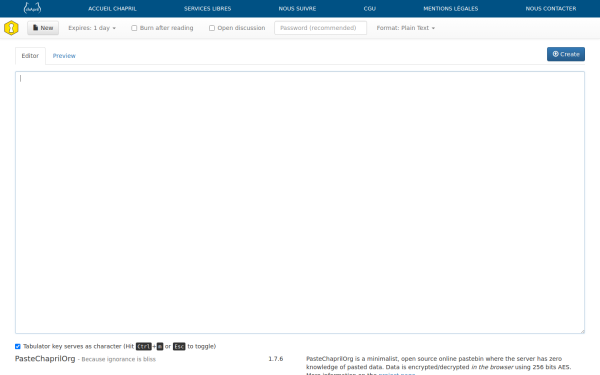600x375 pixels.
Task: Open MENTIONS LÉGALES page
Action: click(x=451, y=8)
